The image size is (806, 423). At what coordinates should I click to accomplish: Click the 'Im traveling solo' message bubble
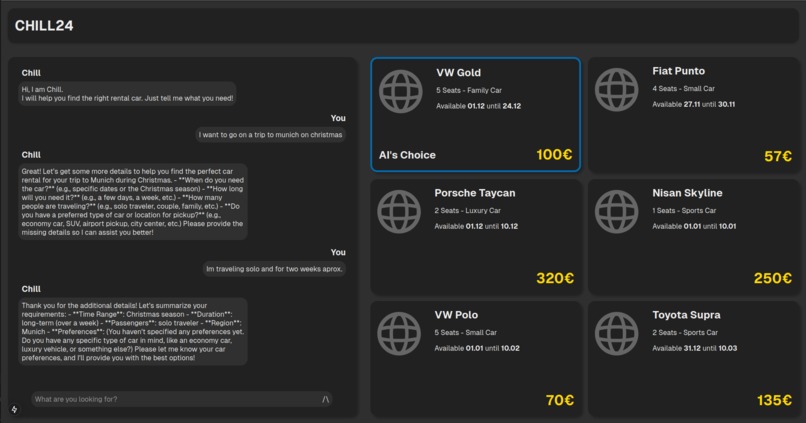tap(274, 269)
